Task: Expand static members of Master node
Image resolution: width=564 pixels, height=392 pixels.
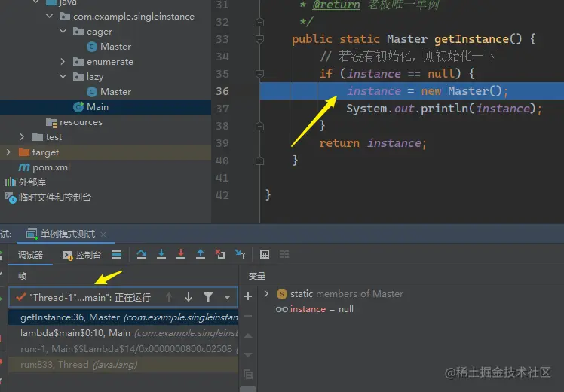Action: 266,293
